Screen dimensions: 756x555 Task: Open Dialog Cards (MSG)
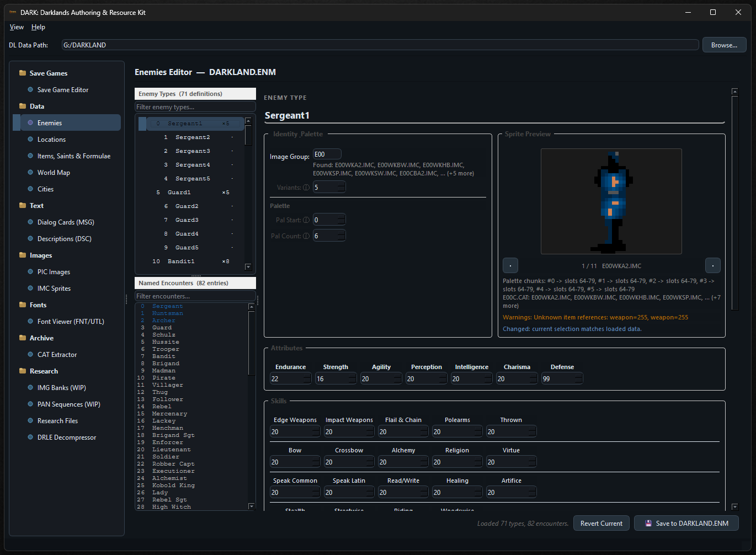coord(66,222)
